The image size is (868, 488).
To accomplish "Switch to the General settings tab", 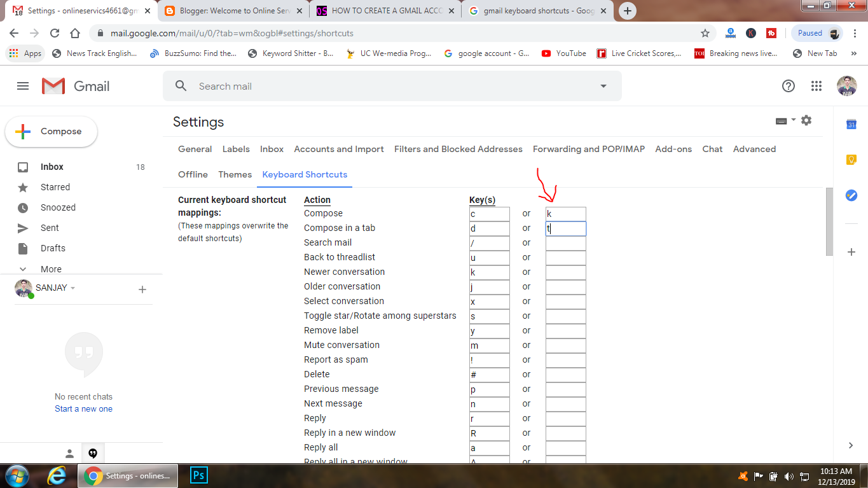I will tap(195, 148).
